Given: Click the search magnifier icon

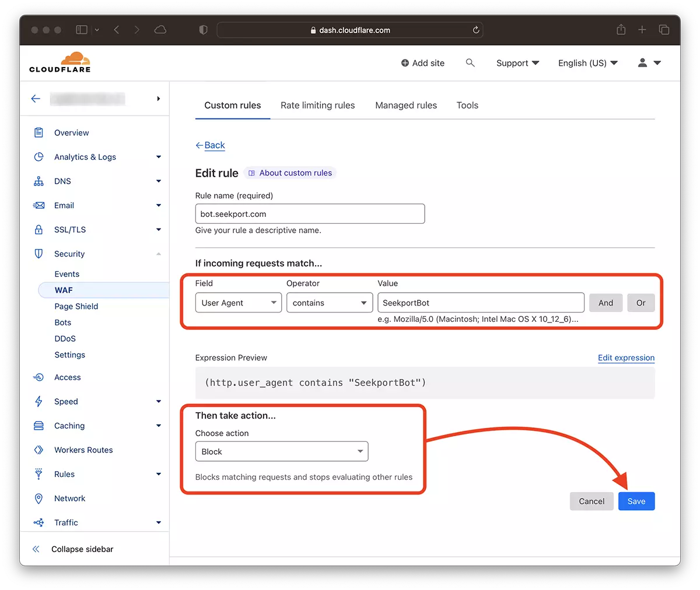Looking at the screenshot, I should pos(470,62).
